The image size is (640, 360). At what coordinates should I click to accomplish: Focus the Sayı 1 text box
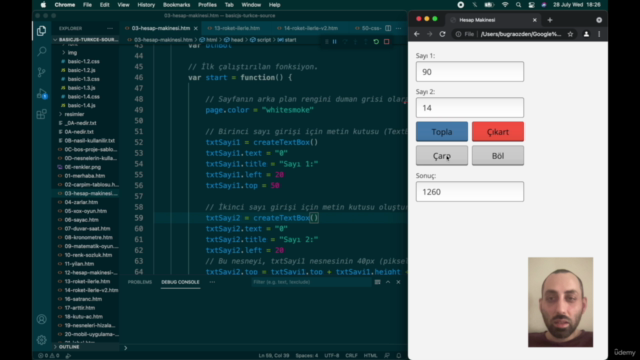(470, 72)
